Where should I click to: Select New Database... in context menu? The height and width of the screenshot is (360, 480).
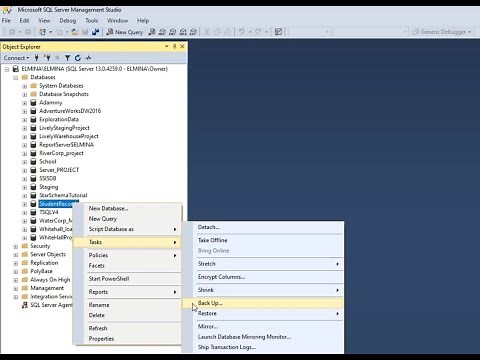pos(127,208)
